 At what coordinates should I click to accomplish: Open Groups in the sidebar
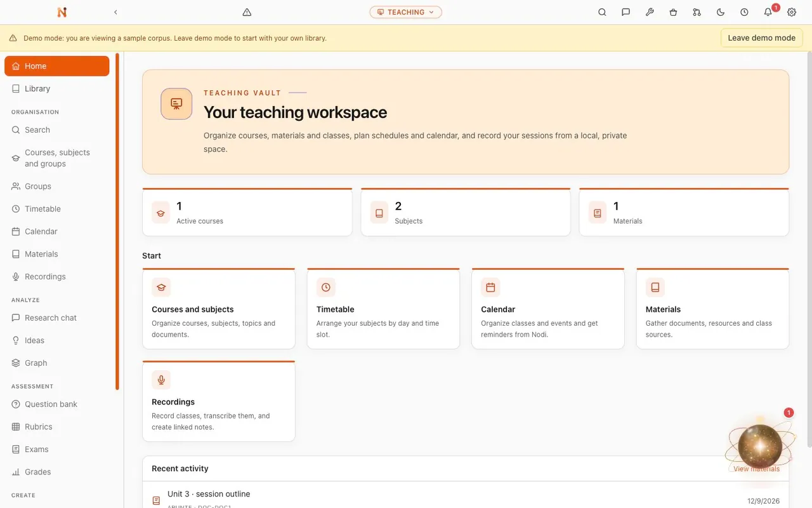(x=57, y=186)
